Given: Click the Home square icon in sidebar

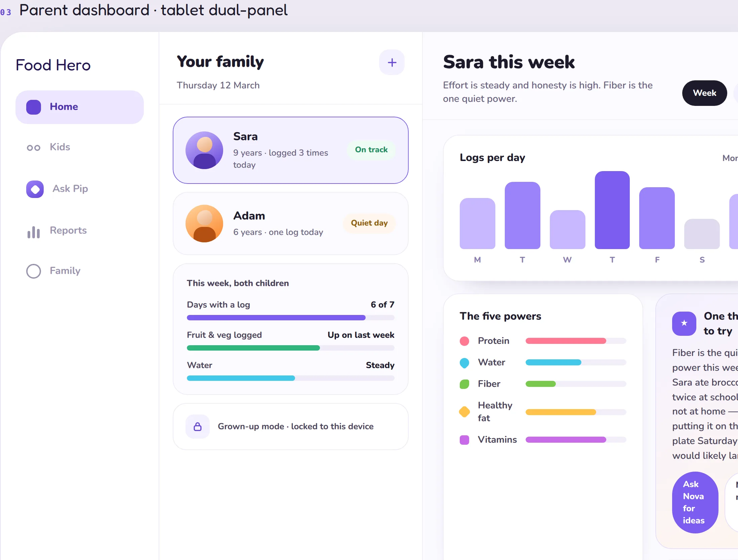Looking at the screenshot, I should 34,107.
